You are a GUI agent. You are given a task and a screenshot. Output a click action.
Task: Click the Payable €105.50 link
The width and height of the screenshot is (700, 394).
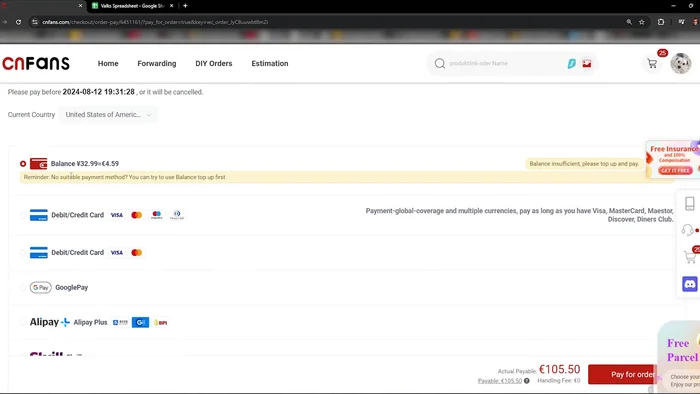[500, 381]
